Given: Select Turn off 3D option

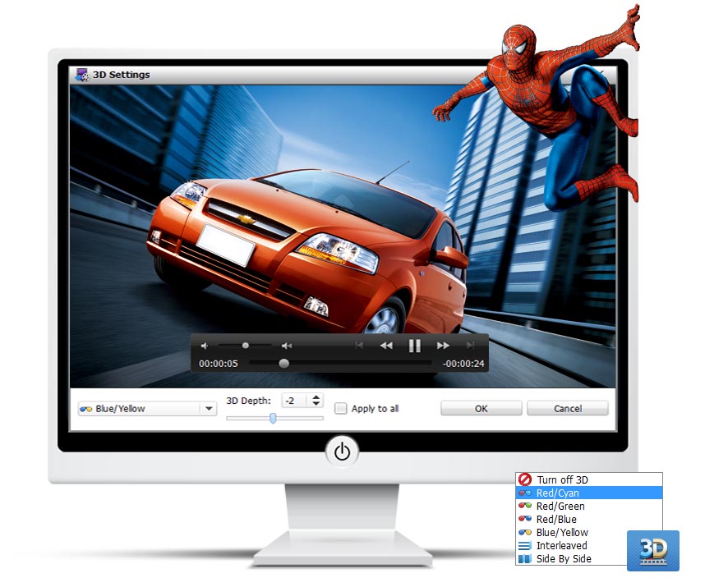Looking at the screenshot, I should tap(589, 479).
